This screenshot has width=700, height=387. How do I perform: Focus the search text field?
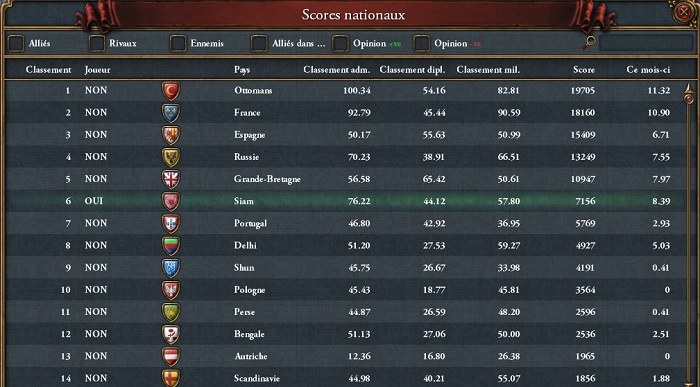(646, 43)
